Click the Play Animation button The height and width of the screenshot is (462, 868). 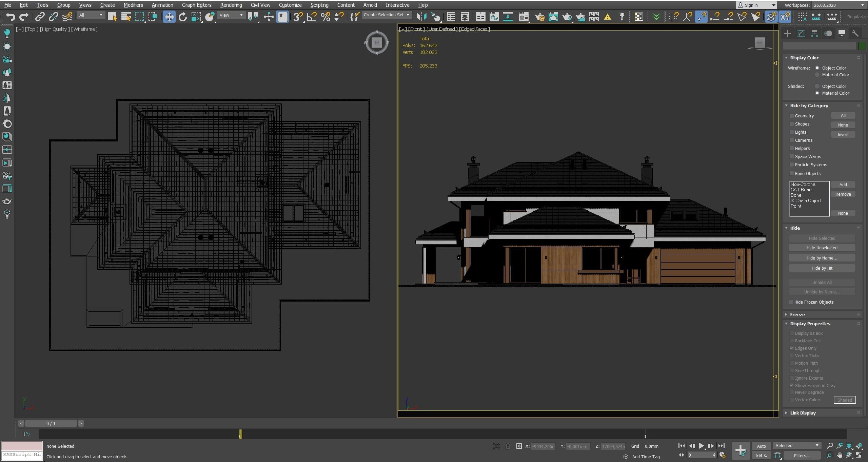point(701,446)
